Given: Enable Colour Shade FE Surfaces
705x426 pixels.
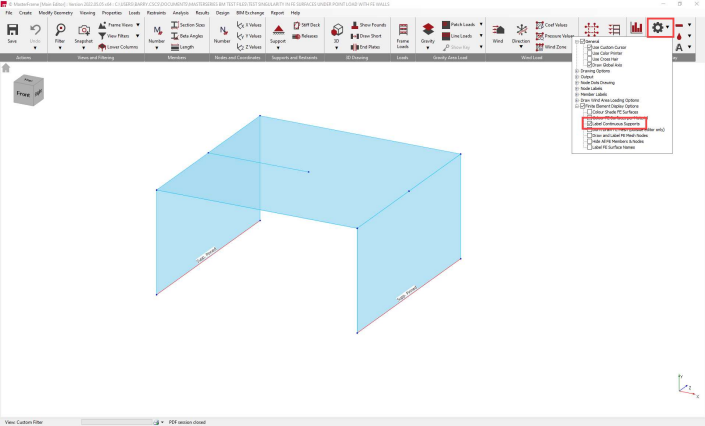Looking at the screenshot, I should [x=589, y=112].
